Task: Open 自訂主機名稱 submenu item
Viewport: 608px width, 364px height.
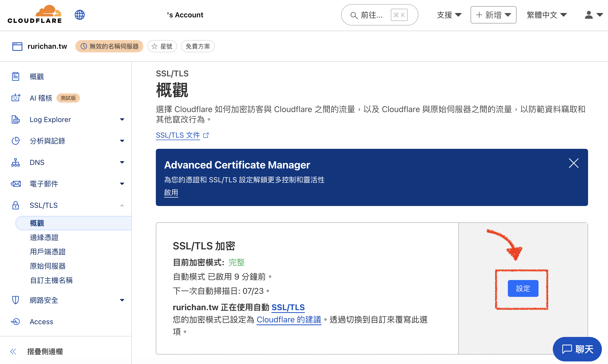Action: 51,280
